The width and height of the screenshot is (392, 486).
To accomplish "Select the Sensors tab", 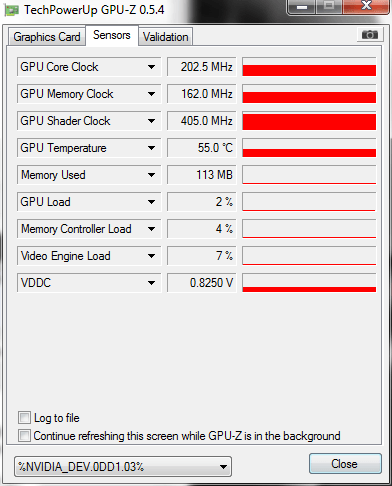I will click(112, 35).
